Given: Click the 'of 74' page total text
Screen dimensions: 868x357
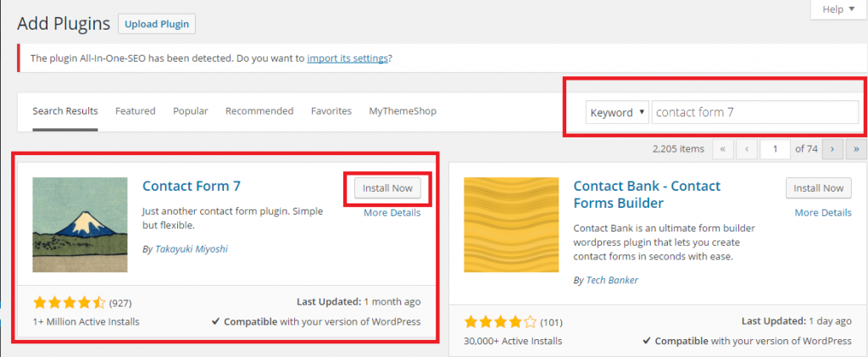Looking at the screenshot, I should (x=806, y=148).
